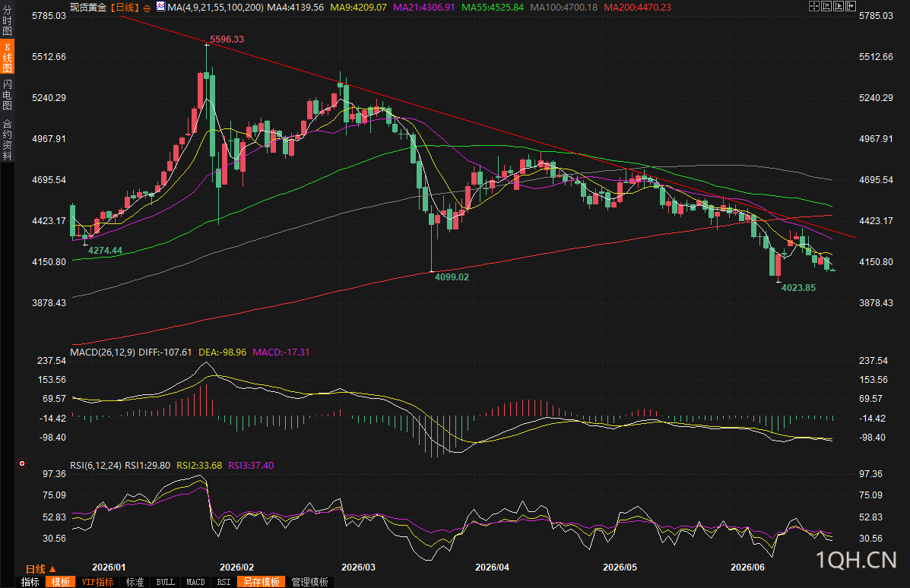
Task: Click the play-forward chart axis icon
Action: [x=839, y=6]
